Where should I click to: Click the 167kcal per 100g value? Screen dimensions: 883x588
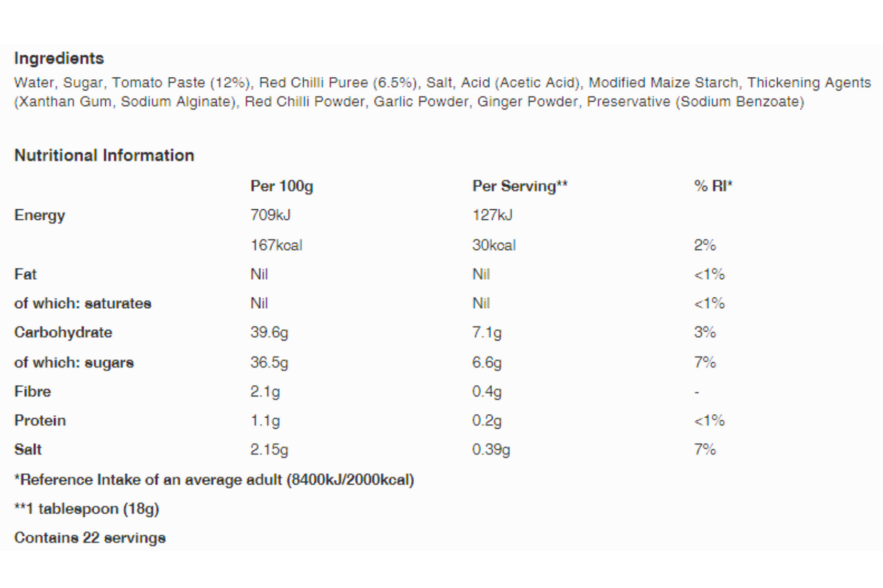[x=276, y=245]
